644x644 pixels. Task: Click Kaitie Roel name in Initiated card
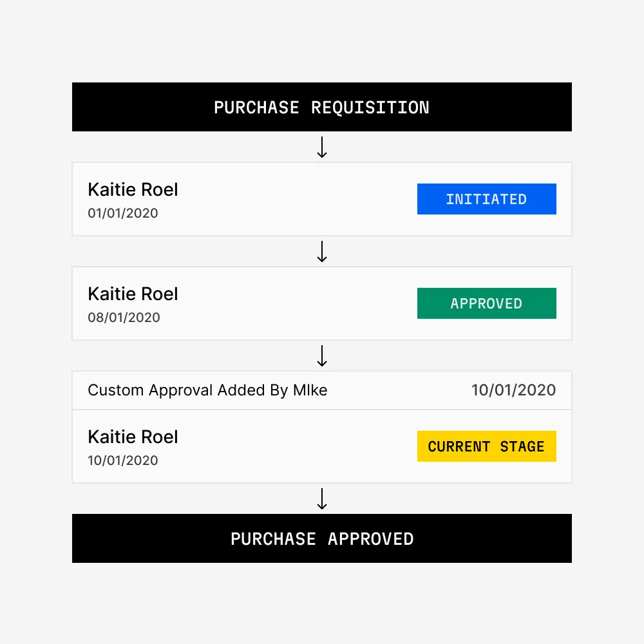[x=133, y=189]
